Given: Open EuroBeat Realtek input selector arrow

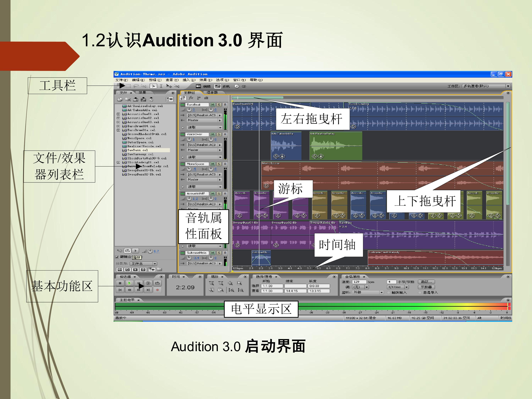Looking at the screenshot, I should click(x=220, y=115).
